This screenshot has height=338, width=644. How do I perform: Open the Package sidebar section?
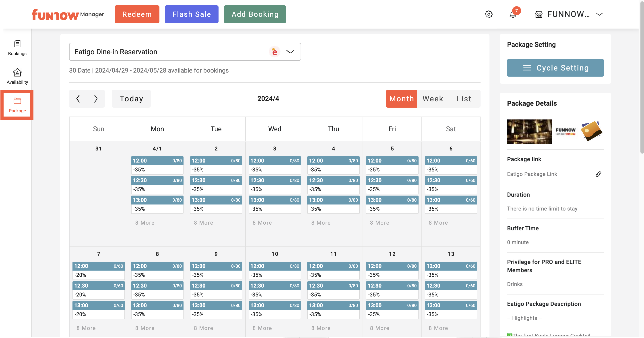(x=17, y=105)
